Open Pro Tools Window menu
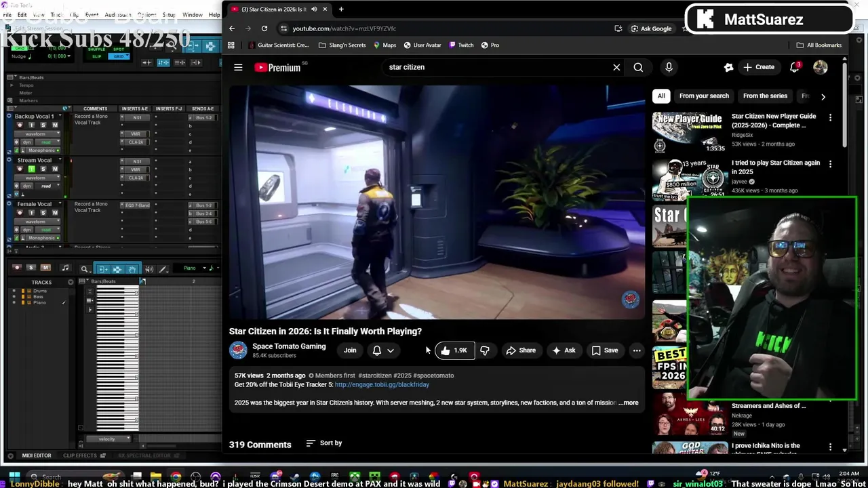Image resolution: width=868 pixels, height=488 pixels. (192, 14)
